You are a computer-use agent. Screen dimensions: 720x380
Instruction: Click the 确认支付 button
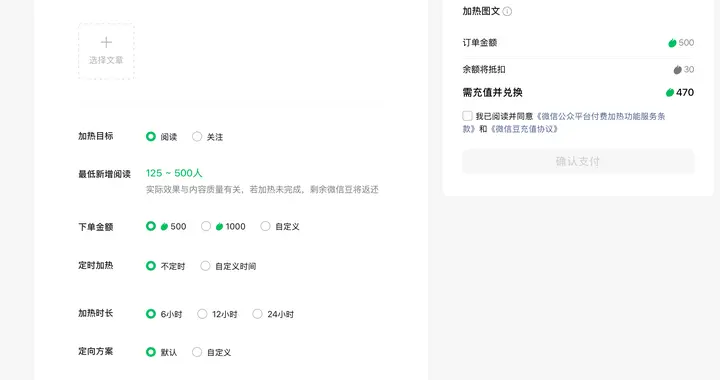(x=578, y=161)
